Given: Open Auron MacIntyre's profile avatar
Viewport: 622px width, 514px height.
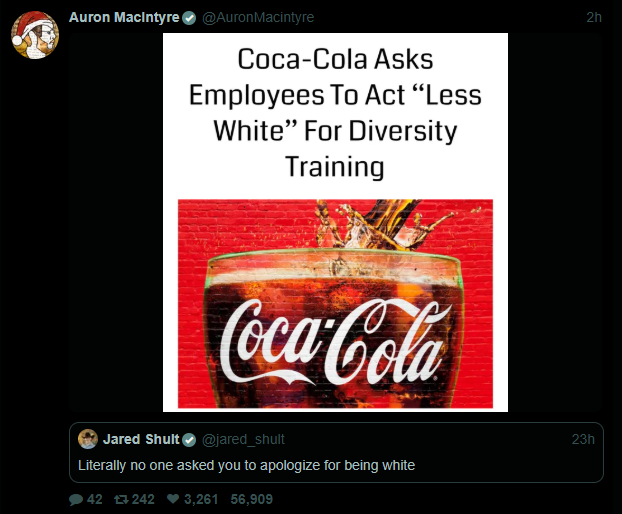Looking at the screenshot, I should tap(35, 35).
